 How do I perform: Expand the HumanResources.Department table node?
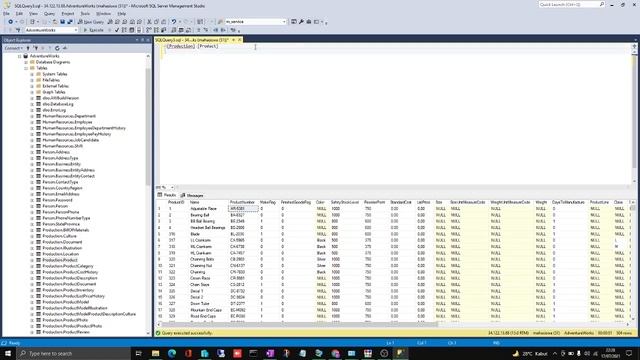32,116
